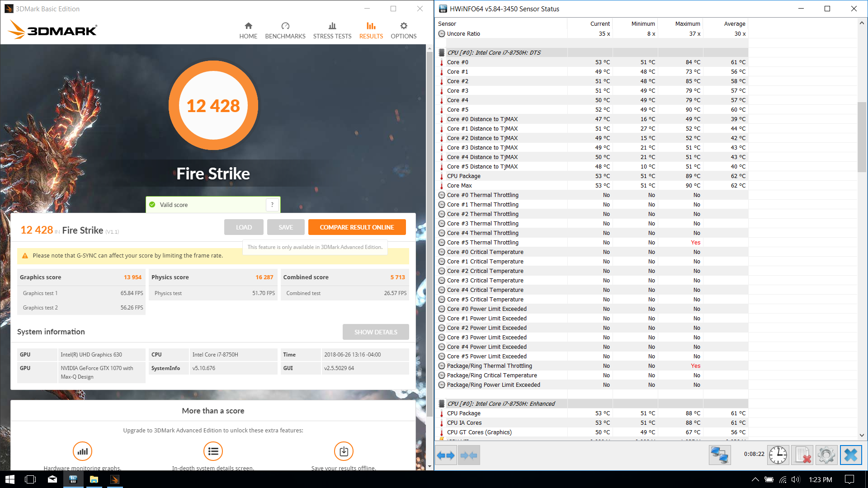
Task: Click HWiNFO scrollbar down arrow
Action: click(862, 435)
